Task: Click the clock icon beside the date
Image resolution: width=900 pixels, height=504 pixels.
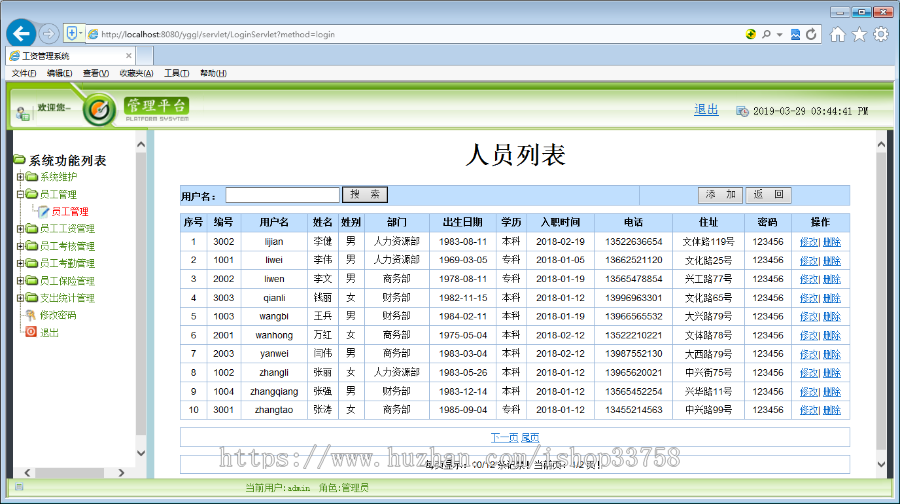Action: (x=742, y=111)
